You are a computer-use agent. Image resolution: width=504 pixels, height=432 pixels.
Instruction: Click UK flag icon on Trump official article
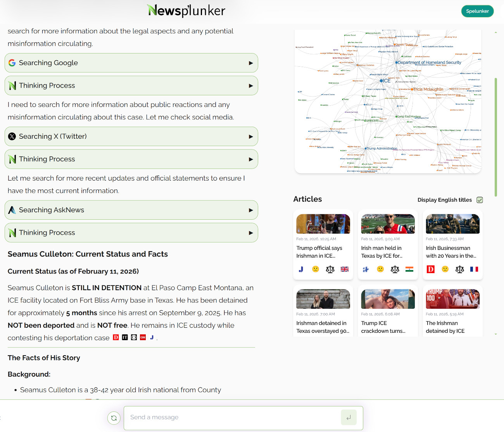point(345,269)
